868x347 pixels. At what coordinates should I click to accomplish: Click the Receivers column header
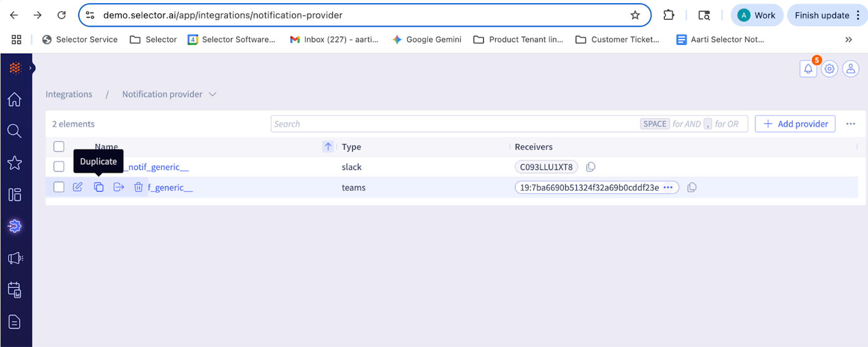tap(533, 147)
